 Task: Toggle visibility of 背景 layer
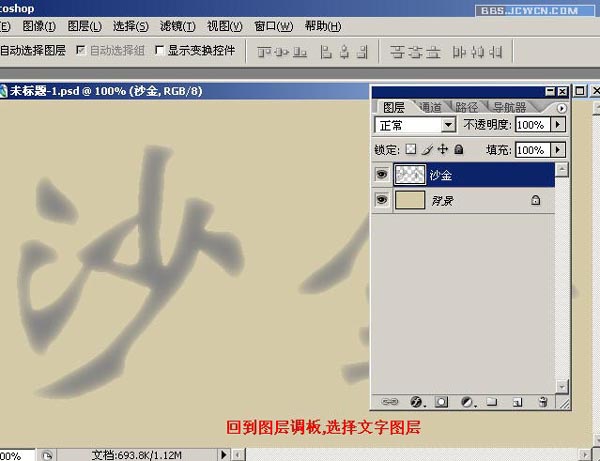click(381, 200)
